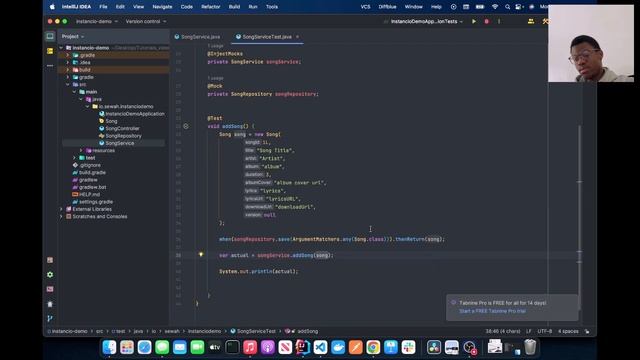
Task: Open build.gradle in project tree
Action: (89, 173)
